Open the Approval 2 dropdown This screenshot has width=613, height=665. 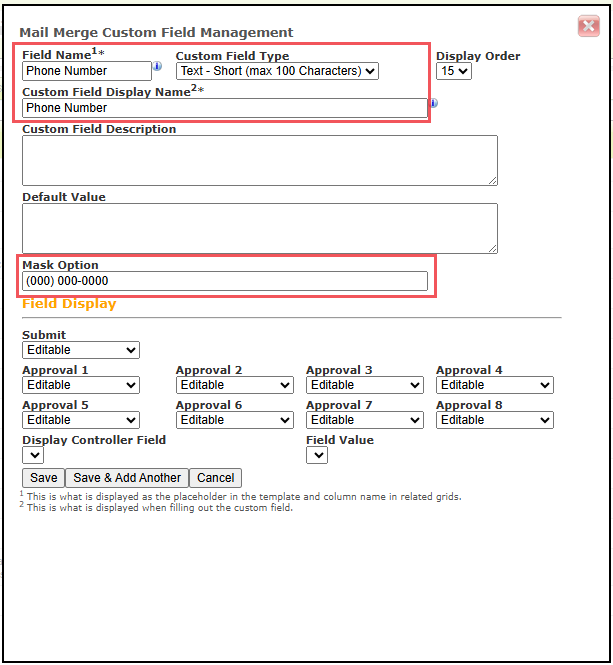pyautogui.click(x=235, y=385)
